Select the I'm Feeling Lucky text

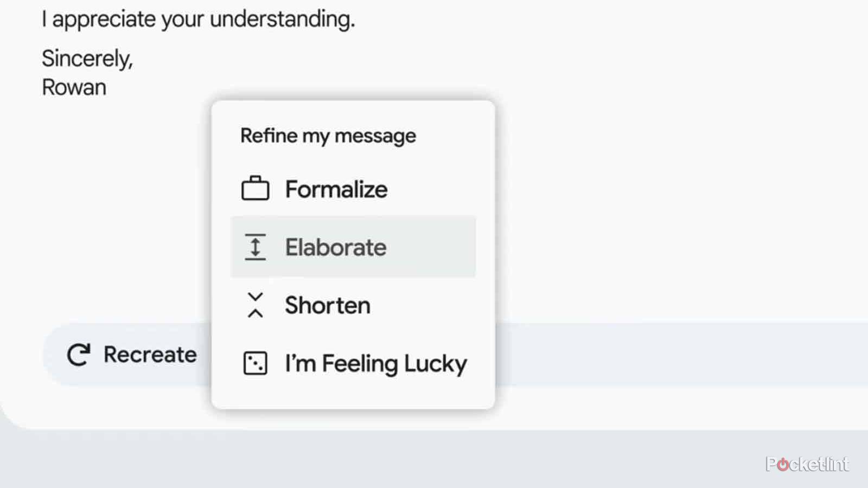point(375,363)
